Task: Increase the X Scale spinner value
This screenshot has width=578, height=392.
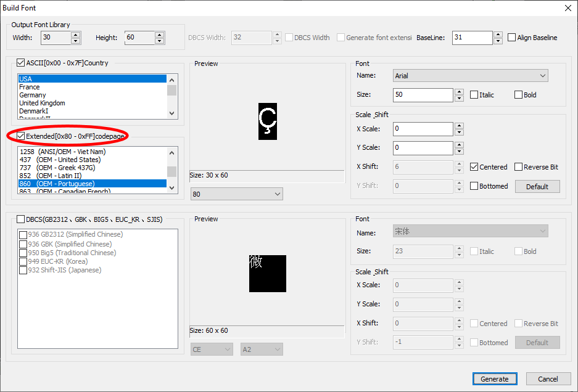Action: [458, 126]
